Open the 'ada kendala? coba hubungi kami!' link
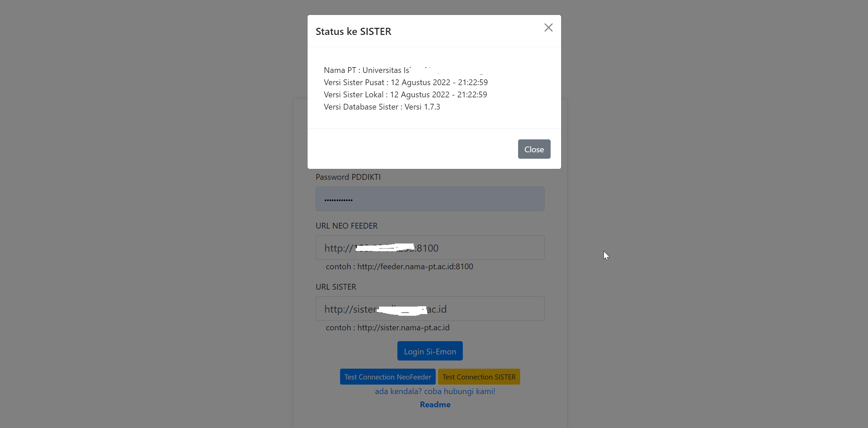868x428 pixels. 435,391
